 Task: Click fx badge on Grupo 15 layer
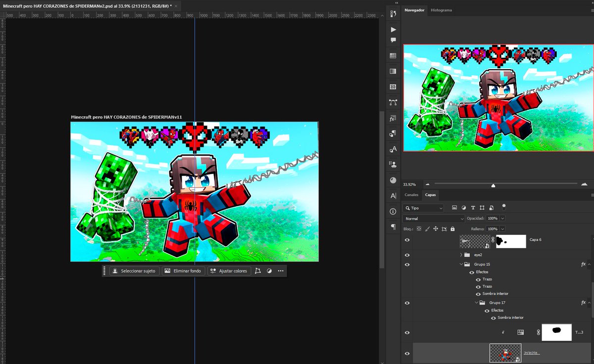pos(583,265)
